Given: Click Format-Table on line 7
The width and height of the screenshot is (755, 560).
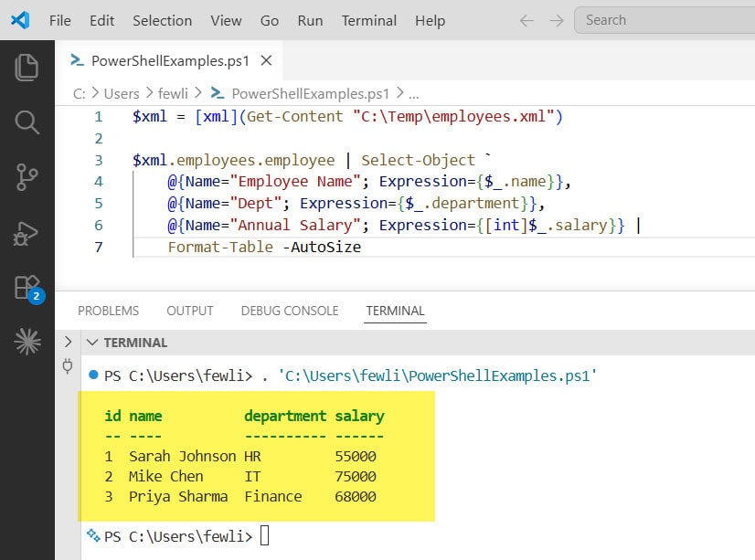Looking at the screenshot, I should click(220, 248).
